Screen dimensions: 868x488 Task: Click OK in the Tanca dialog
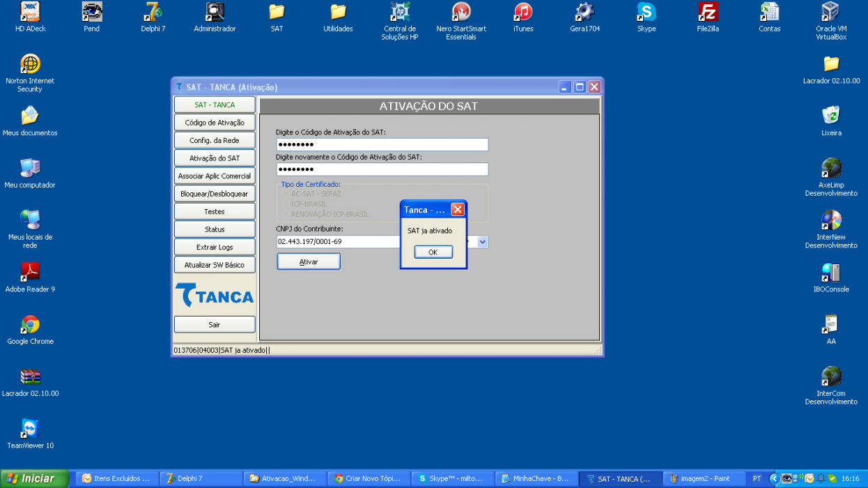tap(433, 252)
